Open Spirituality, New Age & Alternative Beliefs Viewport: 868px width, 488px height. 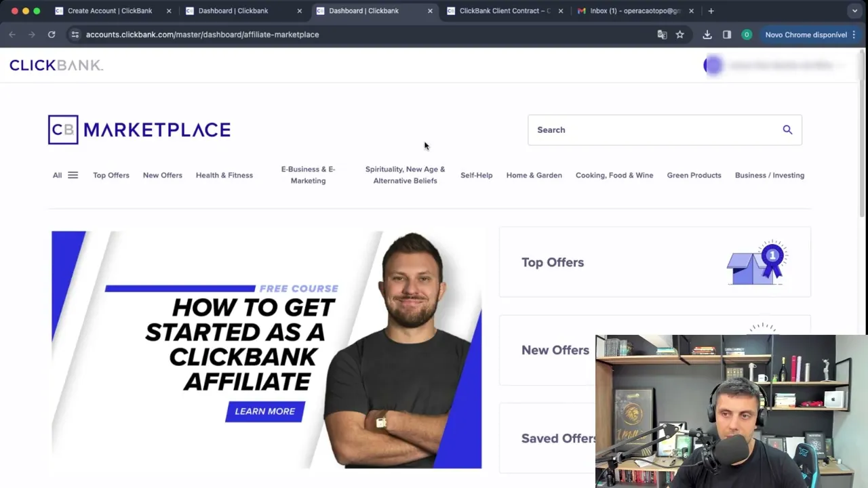coord(405,175)
